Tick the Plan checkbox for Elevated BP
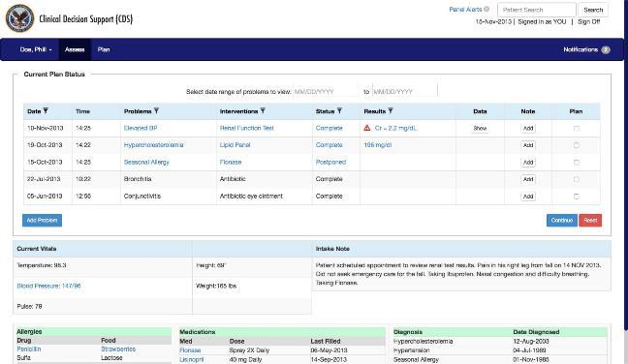The height and width of the screenshot is (364, 628). [577, 129]
